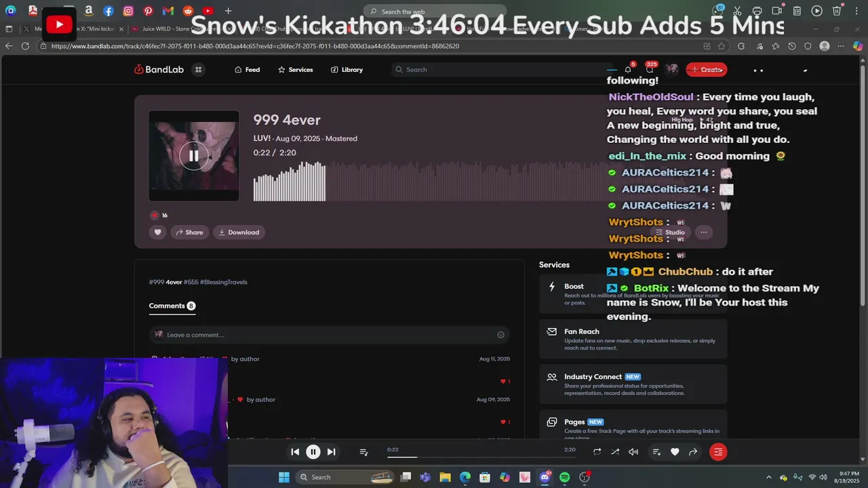
Task: Download the 999 4ever track
Action: (239, 232)
